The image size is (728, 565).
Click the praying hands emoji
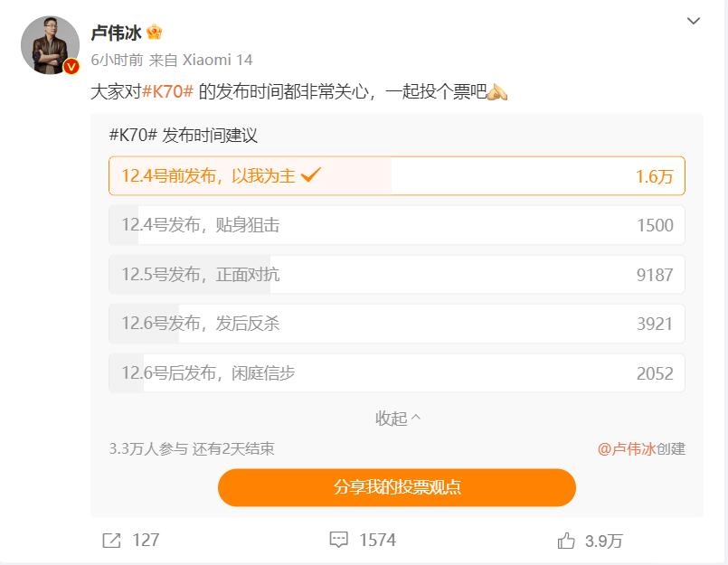tap(497, 92)
